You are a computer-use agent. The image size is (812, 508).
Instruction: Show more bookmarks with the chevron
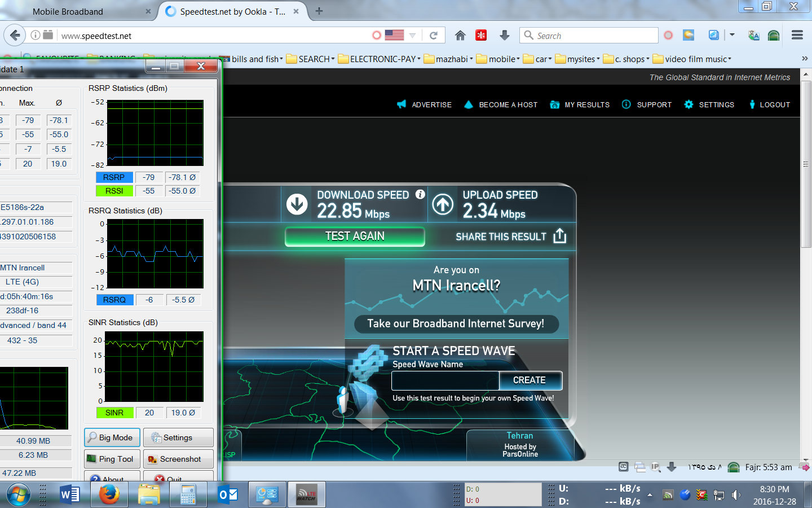coord(805,59)
